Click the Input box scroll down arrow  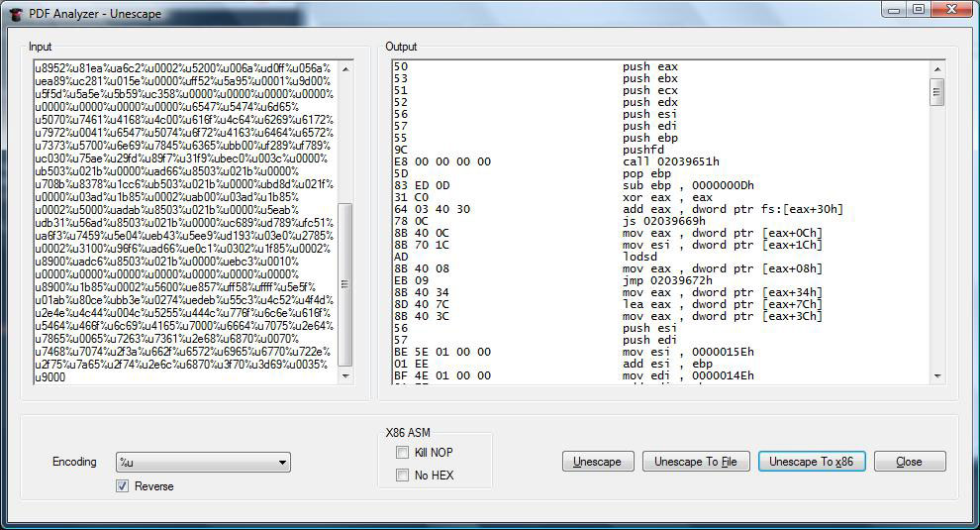(345, 376)
